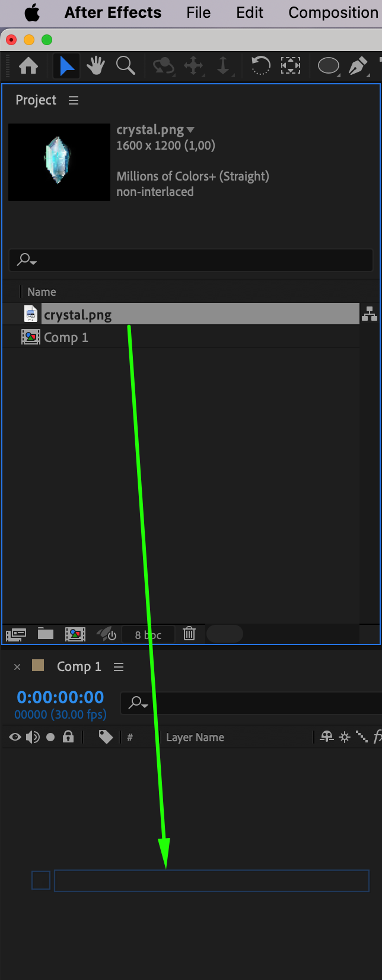Select the Zoom magnifier tool
Image resolution: width=382 pixels, height=980 pixels.
coord(125,65)
